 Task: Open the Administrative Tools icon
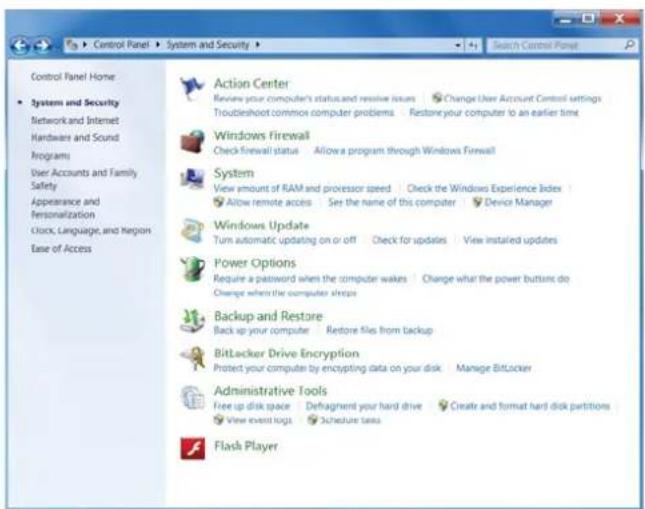pos(192,397)
